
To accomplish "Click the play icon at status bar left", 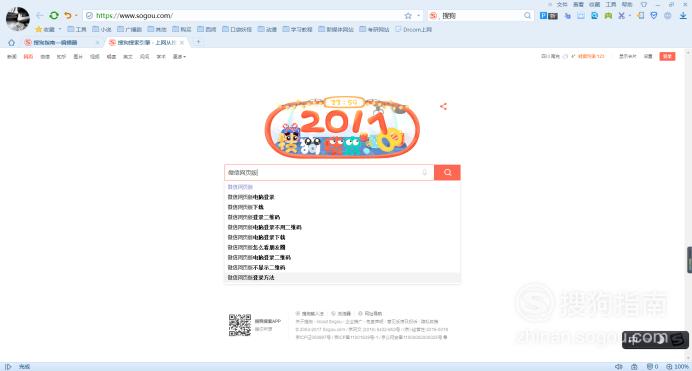I will point(8,367).
